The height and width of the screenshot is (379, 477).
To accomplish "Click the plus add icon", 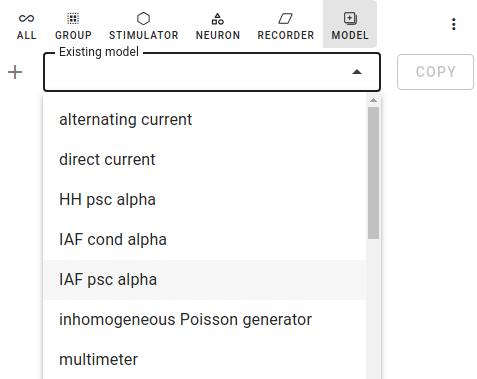I will click(15, 72).
